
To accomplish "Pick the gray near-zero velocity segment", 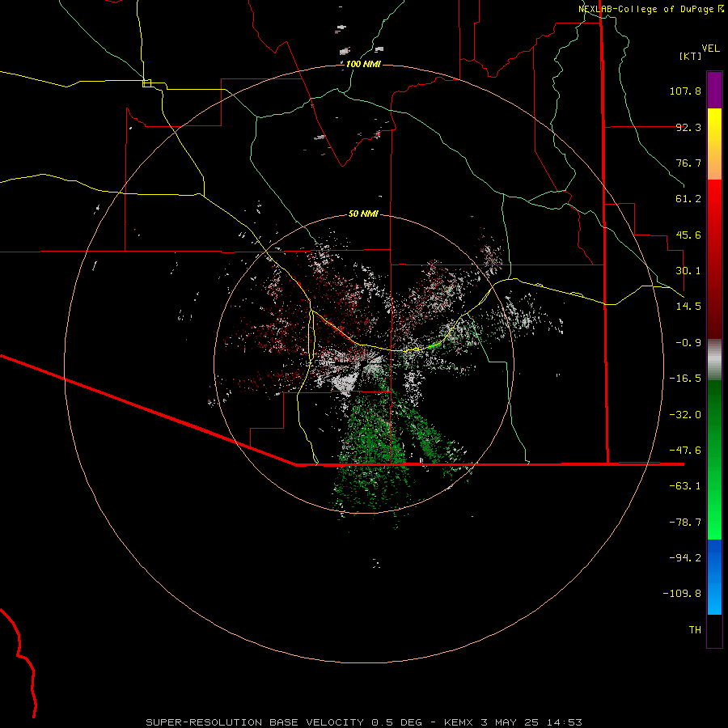I will coord(714,358).
